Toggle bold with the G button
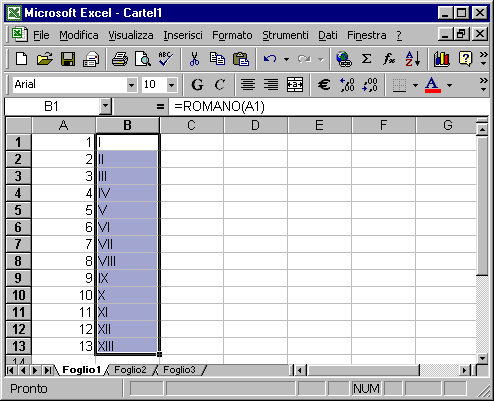Viewport: 494px width, 401px height. pyautogui.click(x=197, y=85)
